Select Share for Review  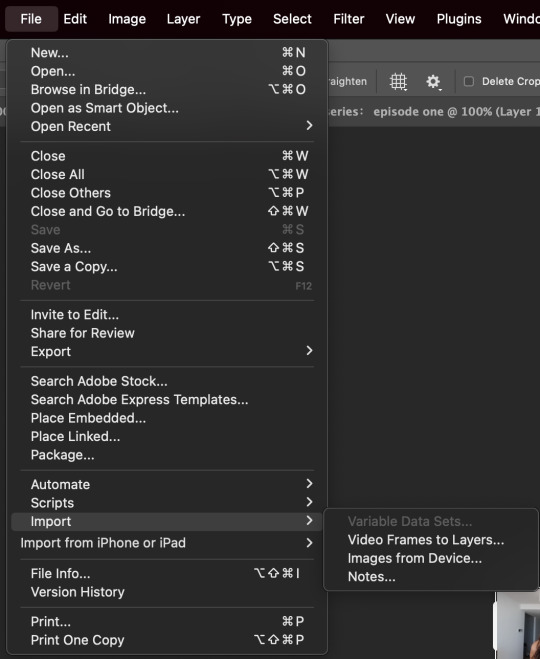coord(167,333)
